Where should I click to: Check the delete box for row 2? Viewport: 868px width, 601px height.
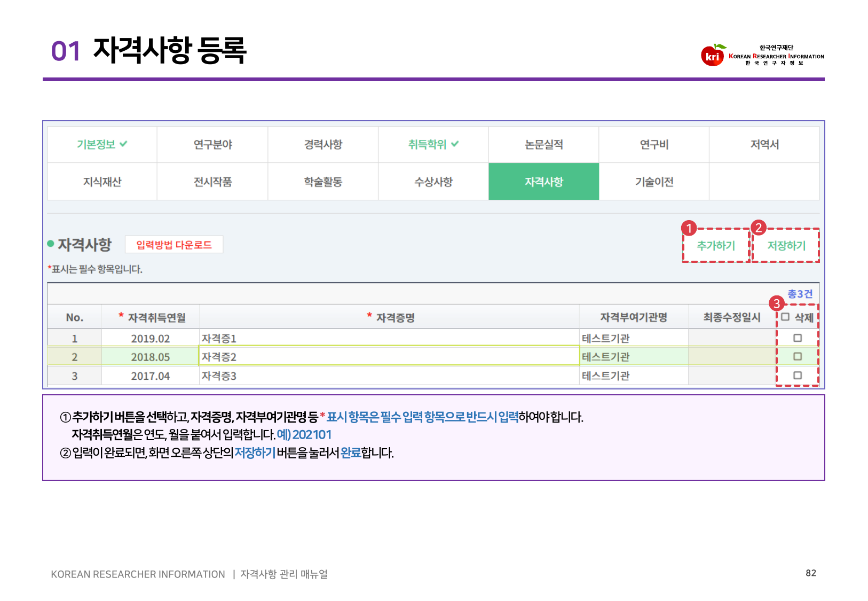point(798,356)
